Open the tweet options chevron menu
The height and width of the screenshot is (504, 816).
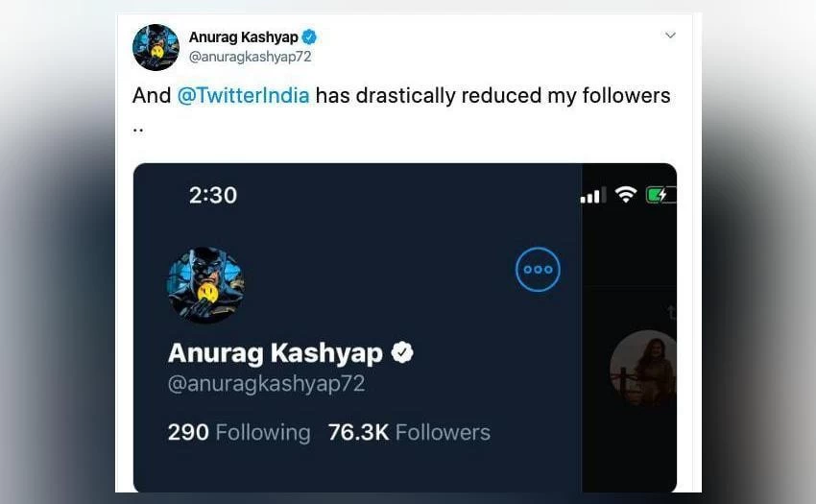coord(670,36)
